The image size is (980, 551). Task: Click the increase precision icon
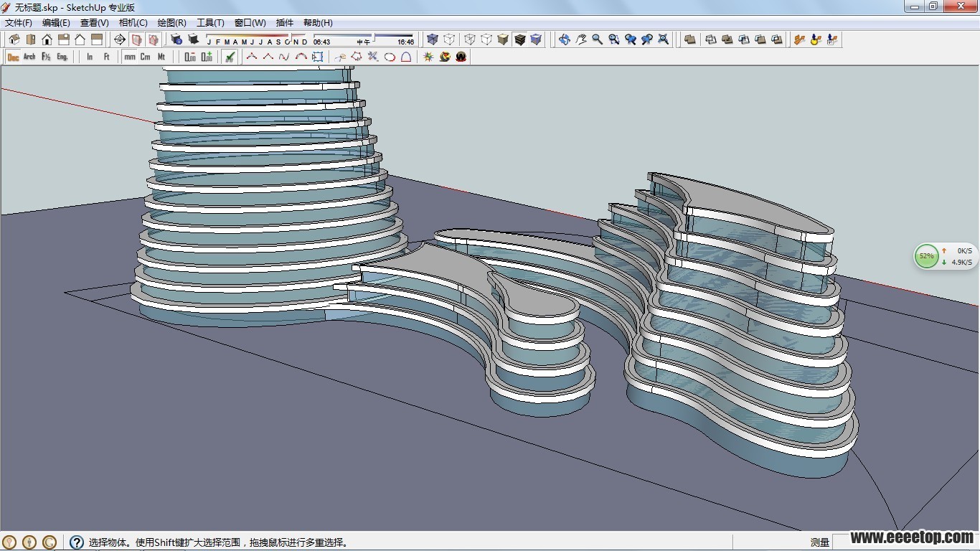click(x=207, y=56)
